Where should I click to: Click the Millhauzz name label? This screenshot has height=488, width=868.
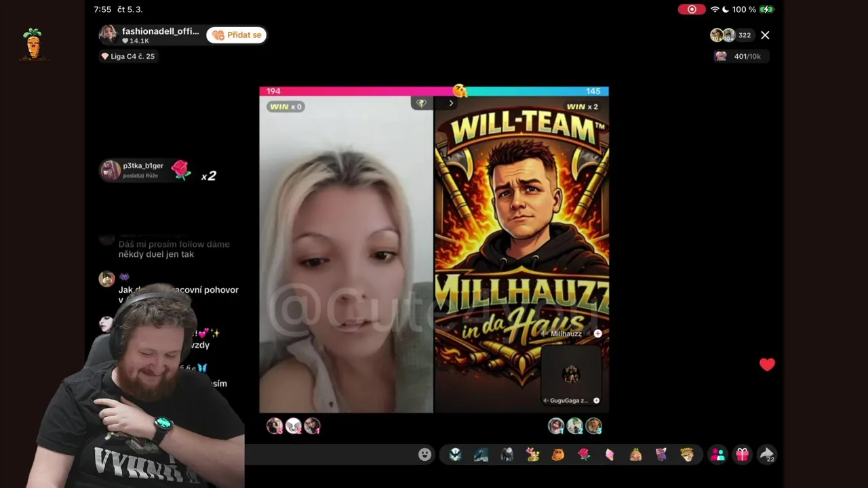(x=566, y=333)
